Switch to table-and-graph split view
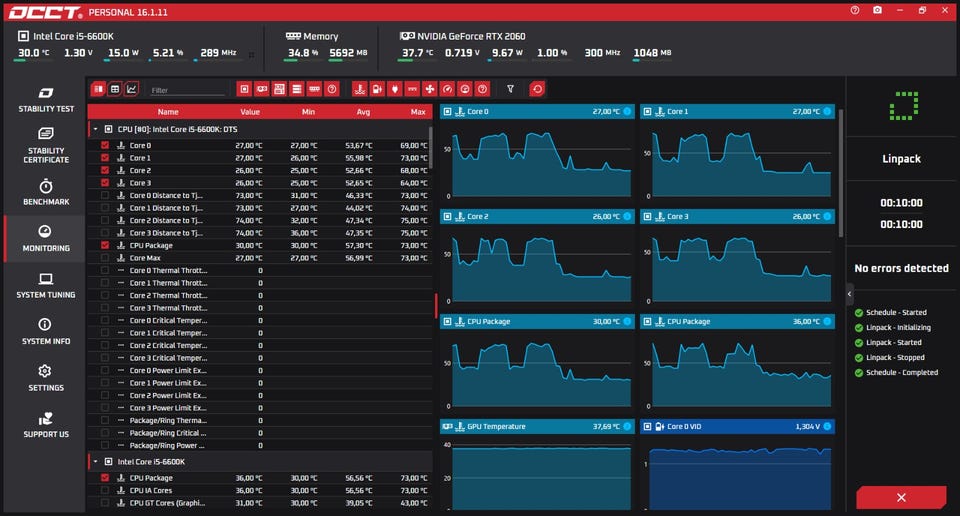 [98, 89]
